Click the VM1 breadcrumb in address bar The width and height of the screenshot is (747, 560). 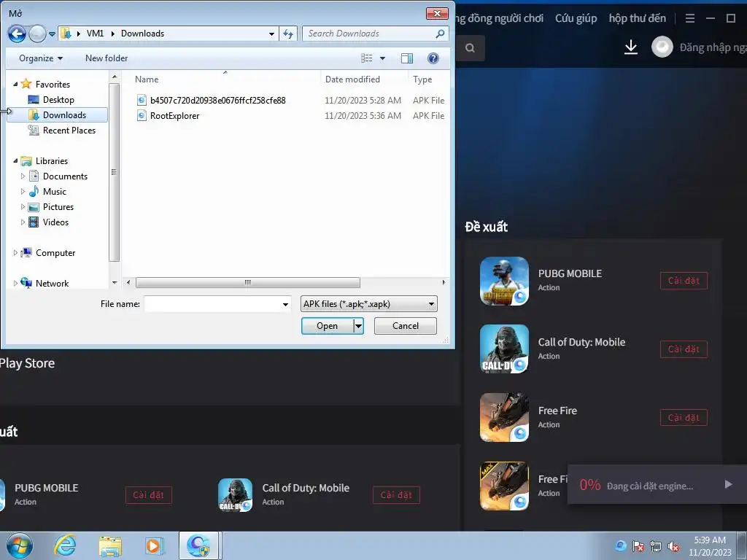(x=95, y=34)
